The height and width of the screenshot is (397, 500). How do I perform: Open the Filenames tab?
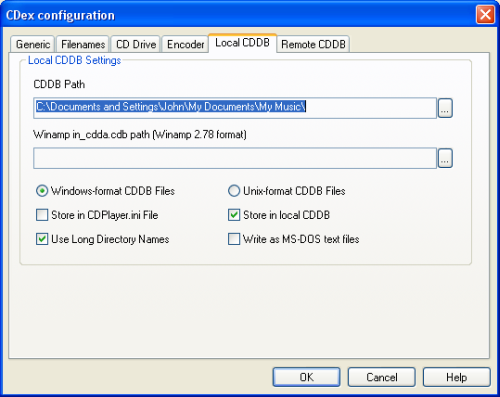click(83, 44)
